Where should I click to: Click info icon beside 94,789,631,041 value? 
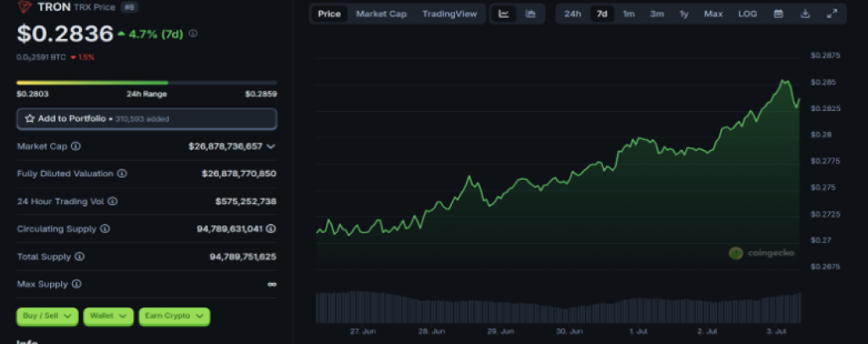point(271,229)
